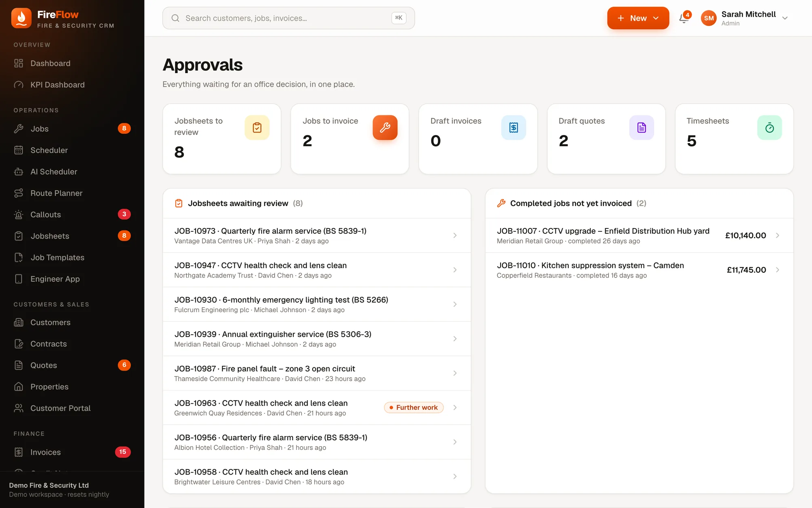Open JOB-10930 emergency lighting test row
The image size is (812, 508).
(x=317, y=304)
